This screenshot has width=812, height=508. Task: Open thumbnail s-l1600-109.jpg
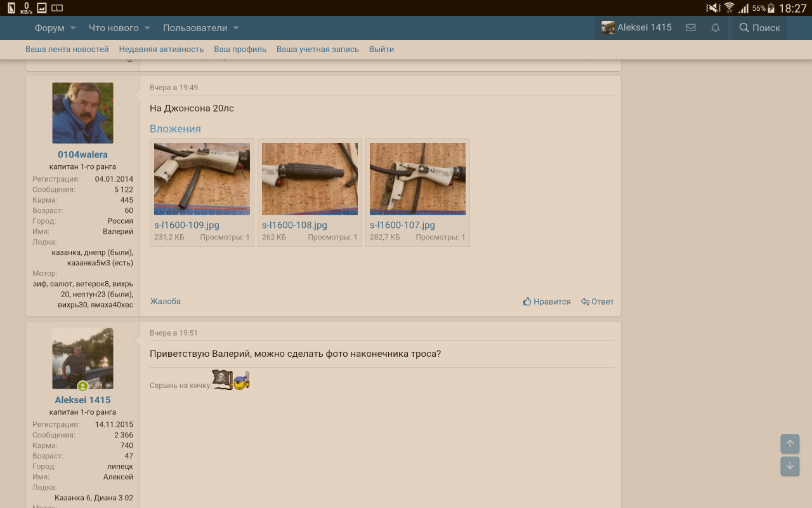[x=202, y=179]
